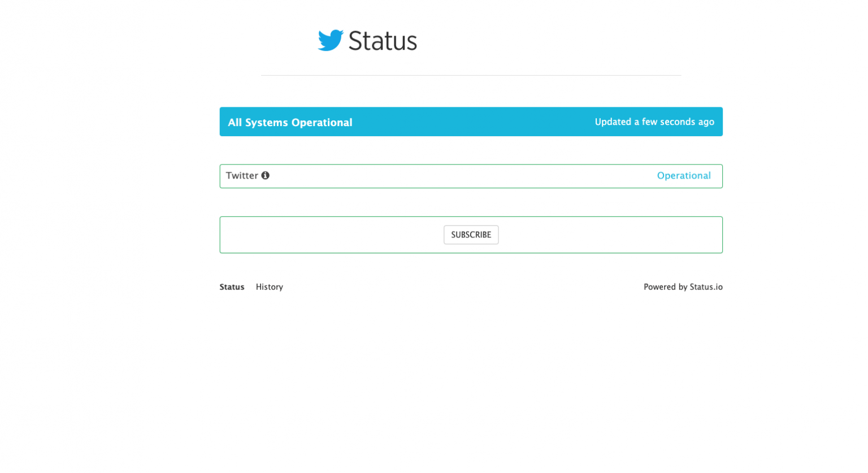This screenshot has width=868, height=473.
Task: Select the Status footer link
Action: tap(232, 287)
